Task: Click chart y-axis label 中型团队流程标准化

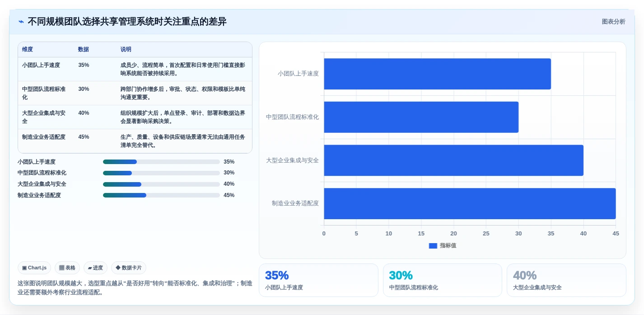Action: [x=292, y=117]
